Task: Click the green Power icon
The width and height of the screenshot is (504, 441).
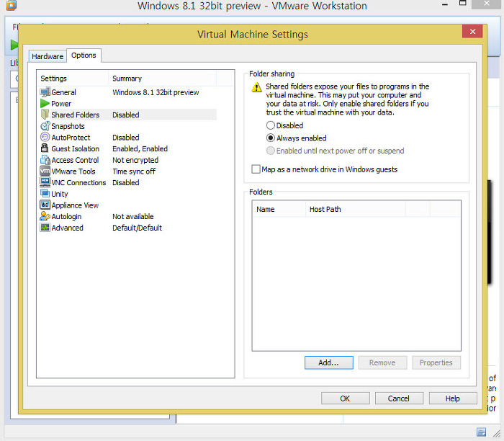Action: click(x=45, y=104)
